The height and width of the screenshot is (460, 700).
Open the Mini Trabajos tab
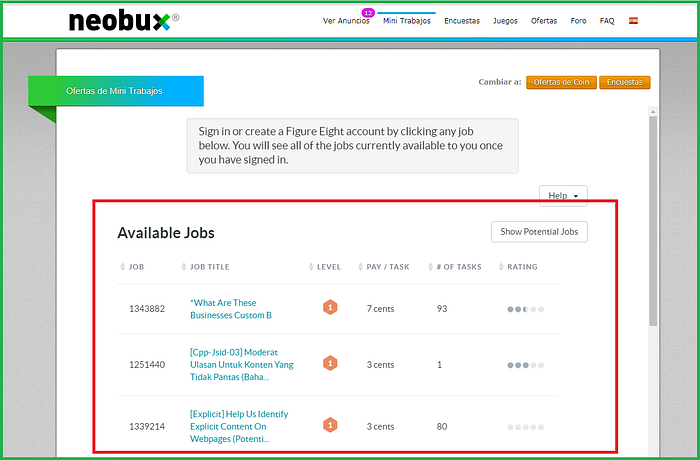407,21
